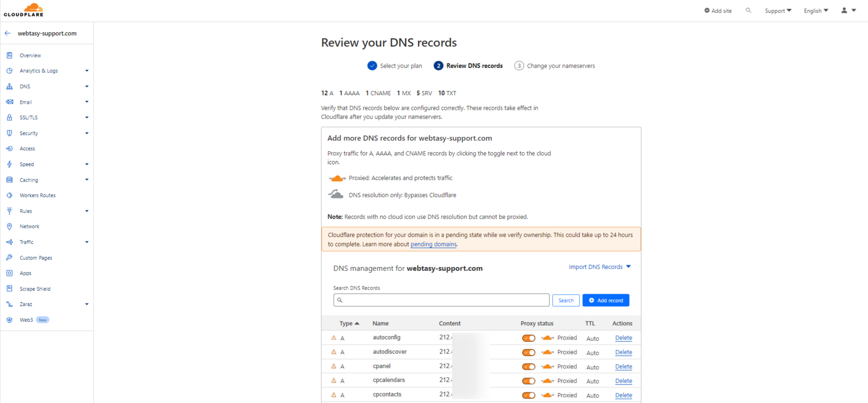Image resolution: width=868 pixels, height=403 pixels.
Task: Open Scrape Shield in sidebar
Action: click(x=35, y=289)
